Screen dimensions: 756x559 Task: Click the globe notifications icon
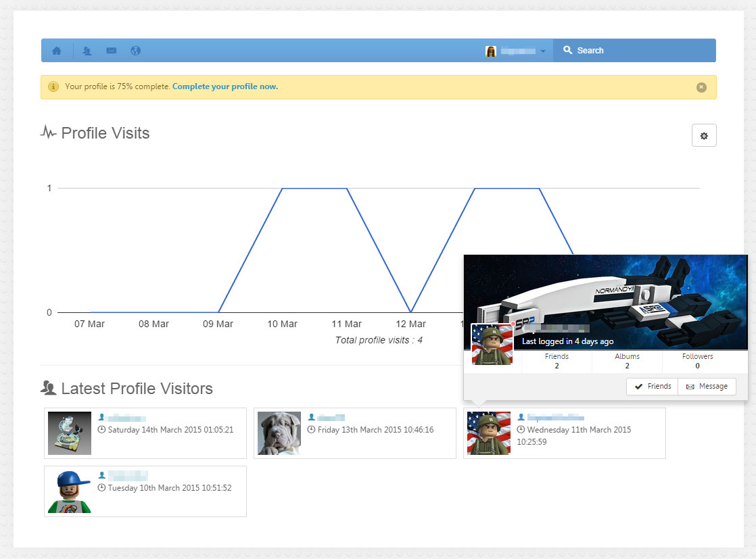coord(135,51)
